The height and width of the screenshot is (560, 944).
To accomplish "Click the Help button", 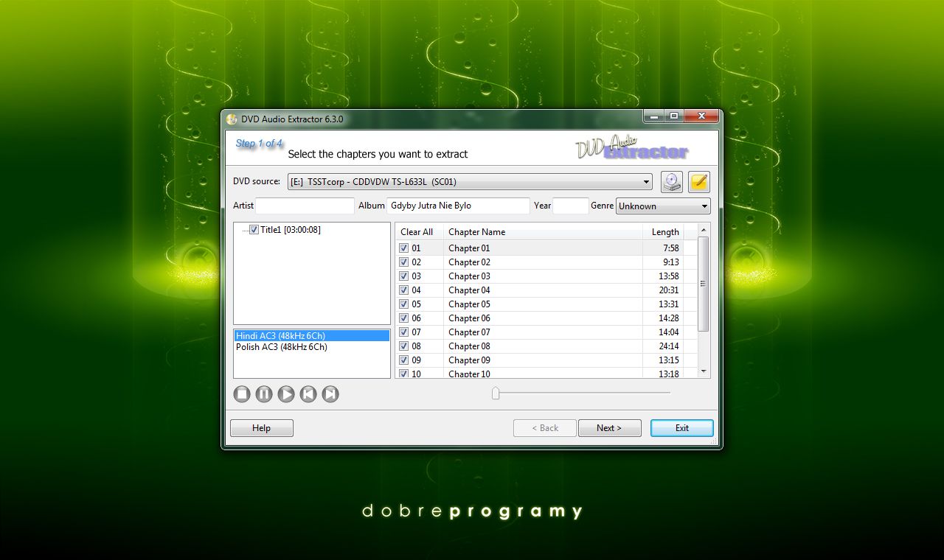I will pyautogui.click(x=262, y=428).
